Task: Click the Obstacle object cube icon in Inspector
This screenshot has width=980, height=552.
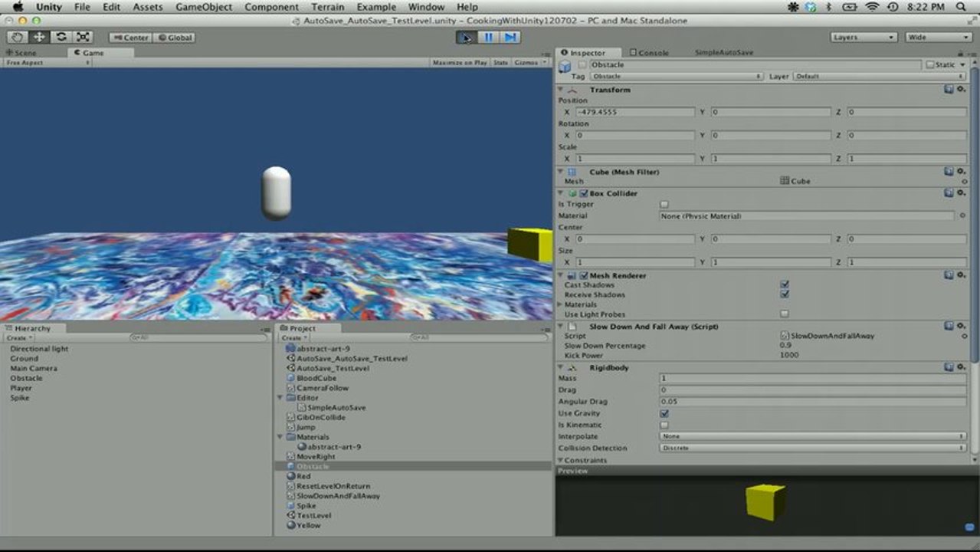Action: [565, 67]
